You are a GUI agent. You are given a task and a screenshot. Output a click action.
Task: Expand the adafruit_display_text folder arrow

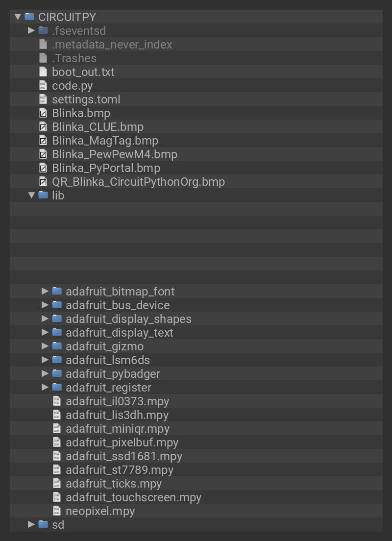[x=46, y=333]
